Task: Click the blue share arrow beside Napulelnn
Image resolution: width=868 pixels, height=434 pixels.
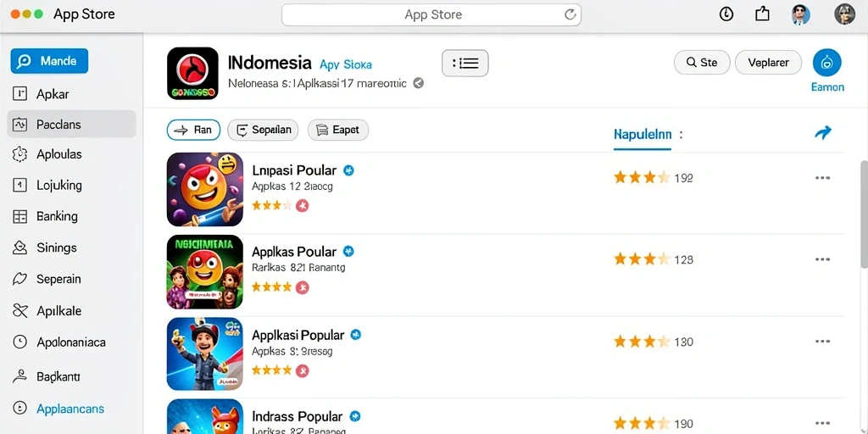Action: (823, 132)
